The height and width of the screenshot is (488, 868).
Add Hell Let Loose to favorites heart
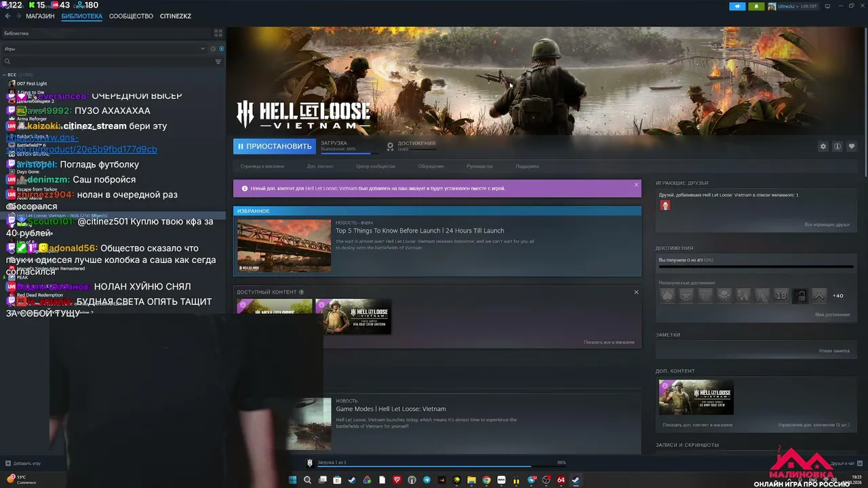coord(852,146)
